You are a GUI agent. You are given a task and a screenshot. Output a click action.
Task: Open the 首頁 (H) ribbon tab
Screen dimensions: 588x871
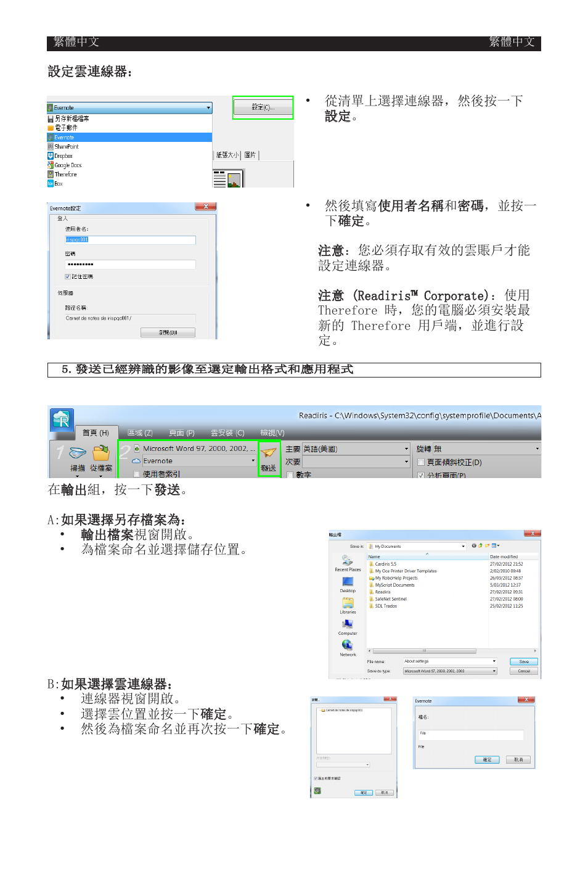tap(96, 433)
